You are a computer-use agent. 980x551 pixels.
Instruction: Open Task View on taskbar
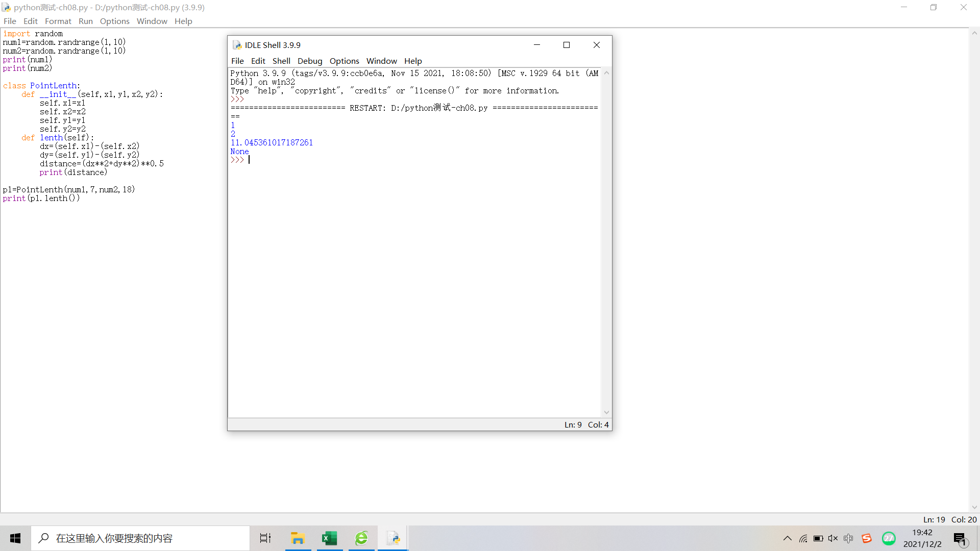265,538
